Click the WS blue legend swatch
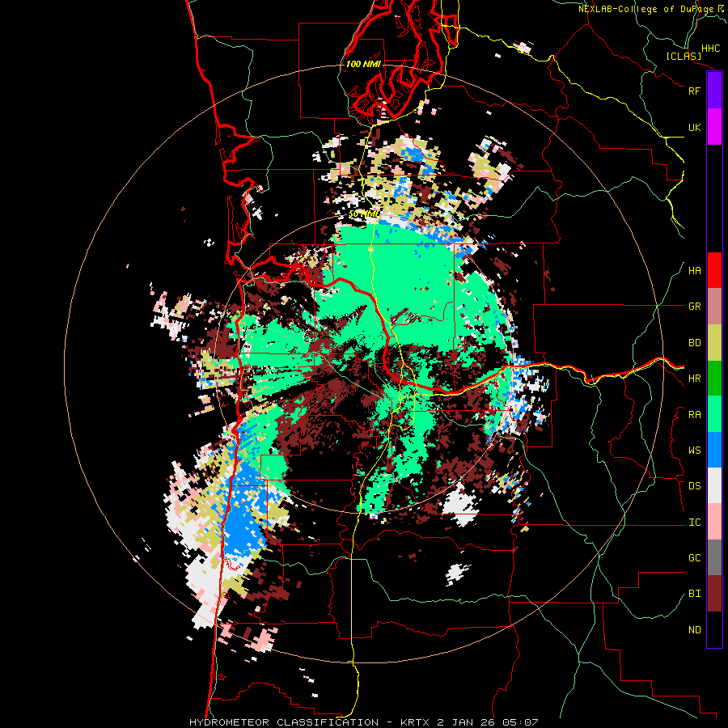Screen dimensions: 728x728 [x=714, y=450]
